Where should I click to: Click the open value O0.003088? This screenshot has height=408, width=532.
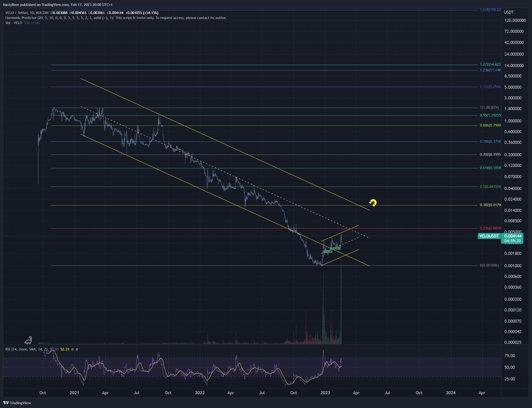click(59, 13)
